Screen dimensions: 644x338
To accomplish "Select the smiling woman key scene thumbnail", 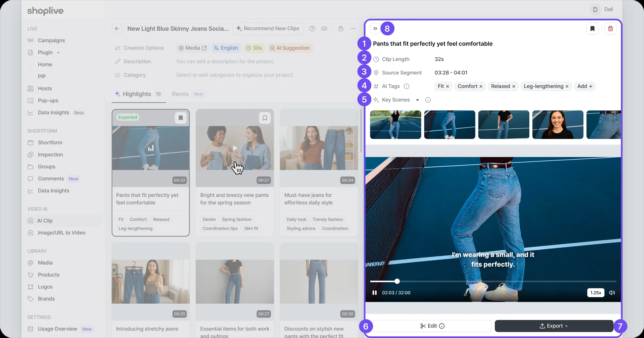I will [558, 125].
